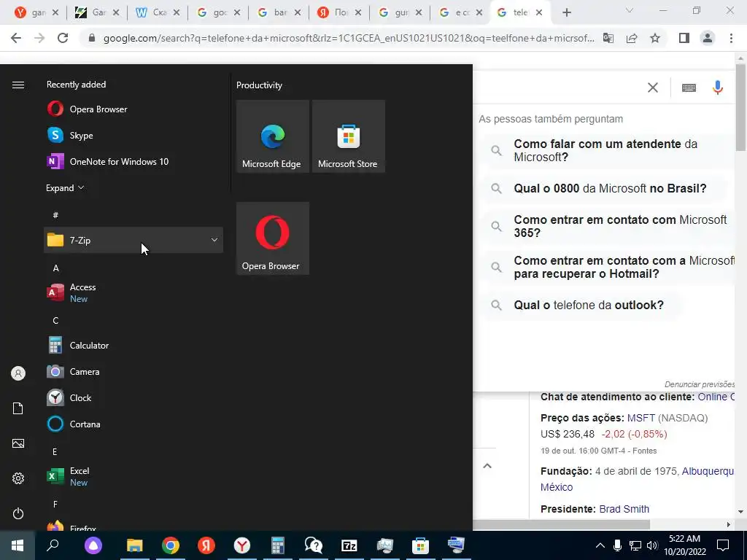The width and height of the screenshot is (747, 560).
Task: Open Chrome tab search dropdown
Action: [630, 10]
